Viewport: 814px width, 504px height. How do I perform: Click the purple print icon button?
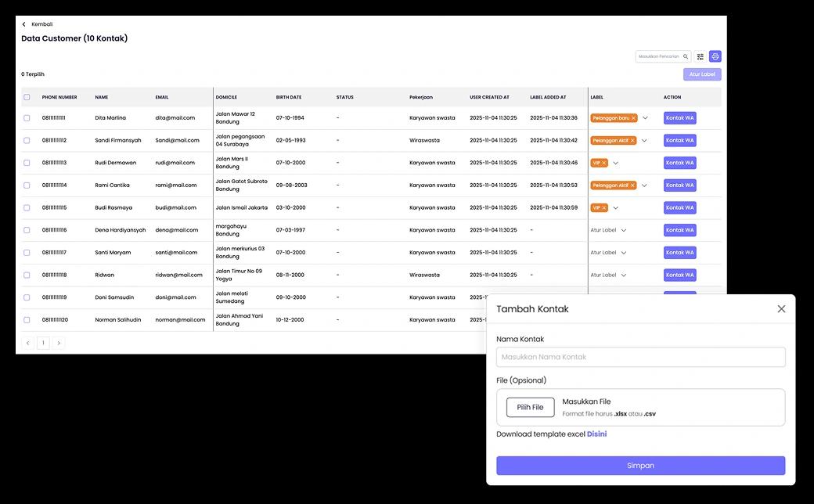[715, 56]
